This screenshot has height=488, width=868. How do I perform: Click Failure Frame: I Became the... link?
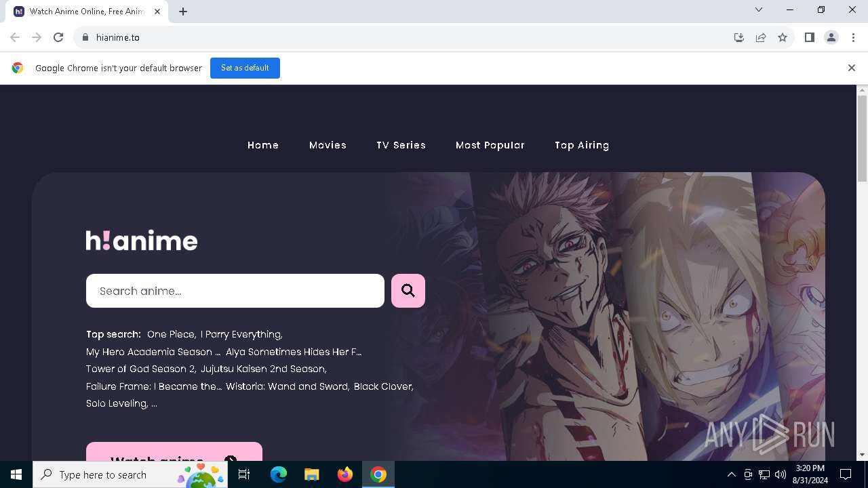[154, 386]
